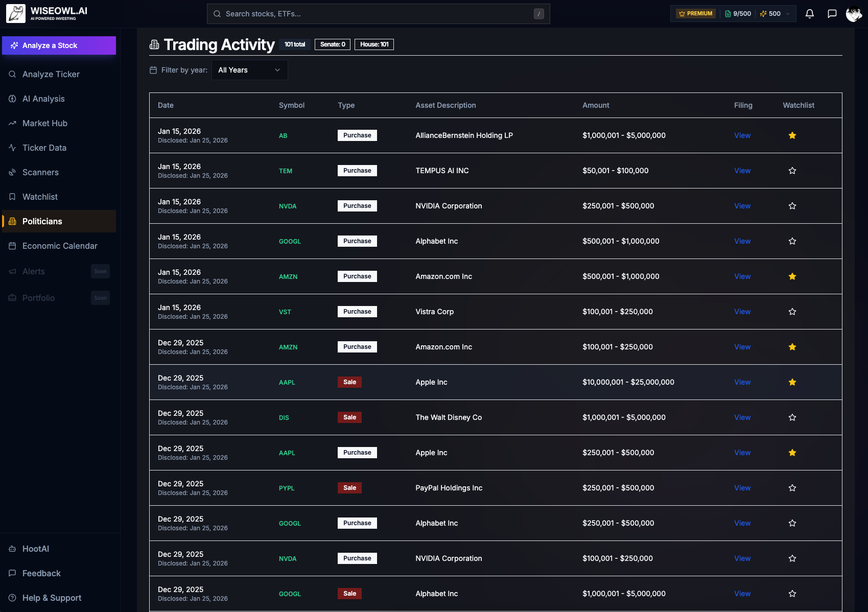
Task: Click the PREMIUM badge
Action: [x=695, y=13]
